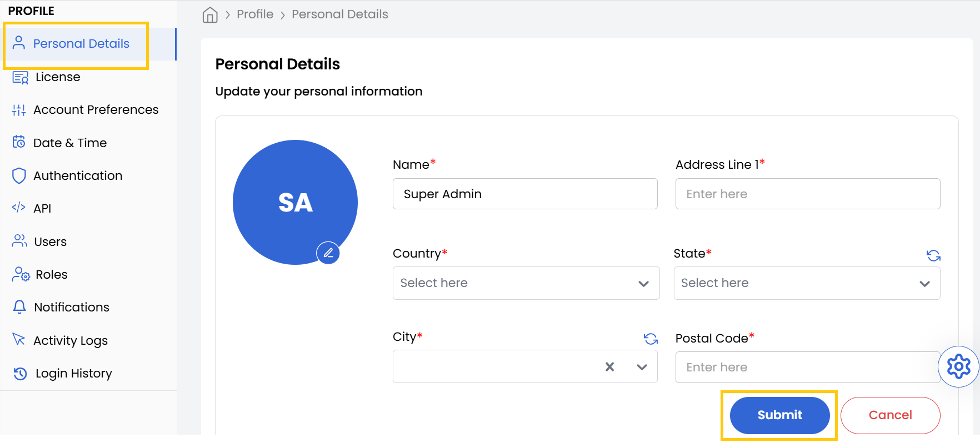Click the Name input field

[x=525, y=194]
